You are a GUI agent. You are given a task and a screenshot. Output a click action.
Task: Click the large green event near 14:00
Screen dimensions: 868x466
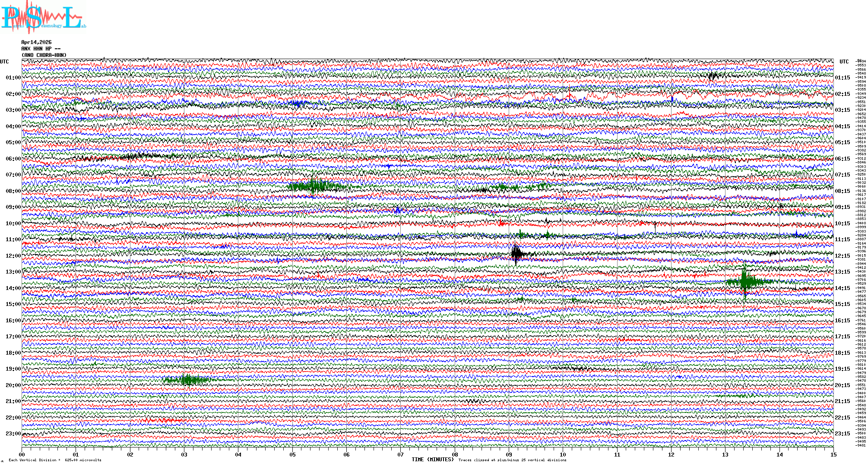tap(744, 282)
